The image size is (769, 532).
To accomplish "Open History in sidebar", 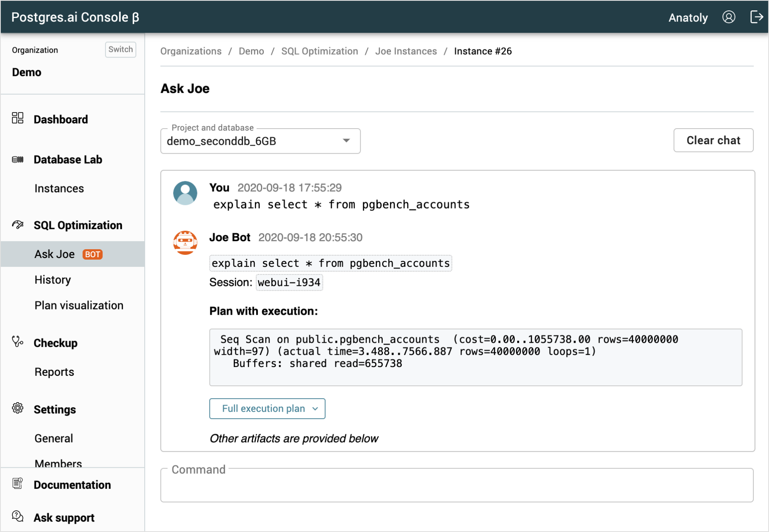I will coord(53,280).
